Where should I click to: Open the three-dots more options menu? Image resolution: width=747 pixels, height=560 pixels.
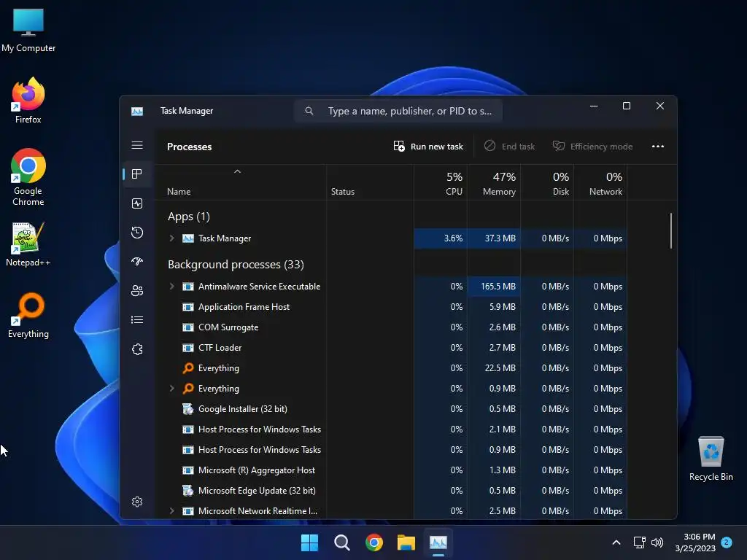[x=658, y=146]
